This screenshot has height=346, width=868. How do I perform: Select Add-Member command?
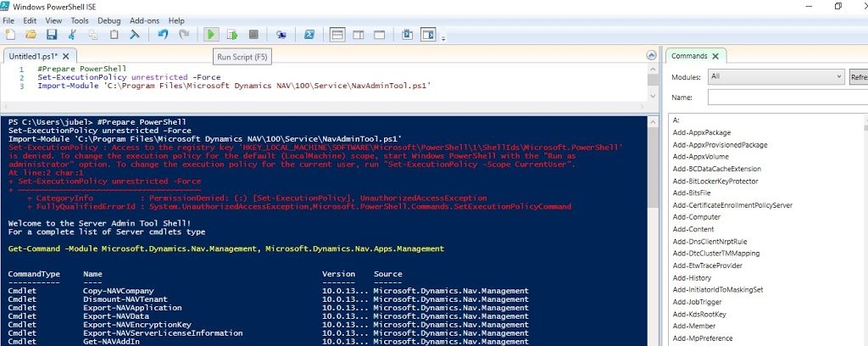694,326
